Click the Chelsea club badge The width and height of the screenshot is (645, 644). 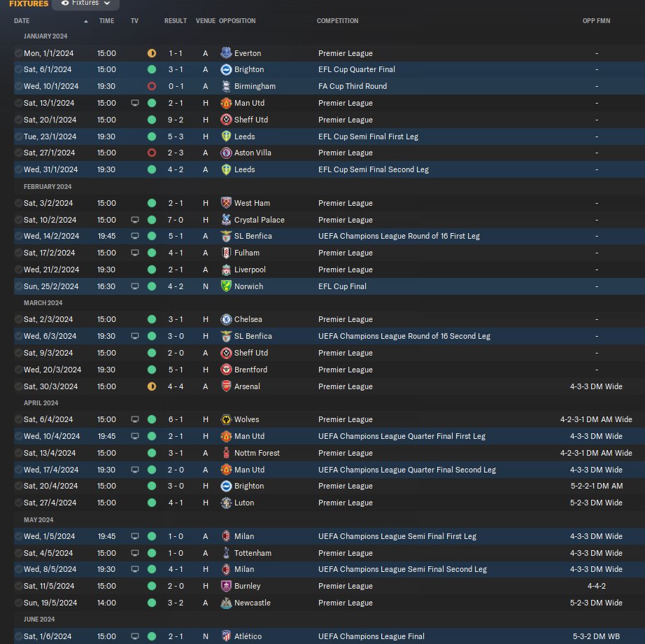226,319
